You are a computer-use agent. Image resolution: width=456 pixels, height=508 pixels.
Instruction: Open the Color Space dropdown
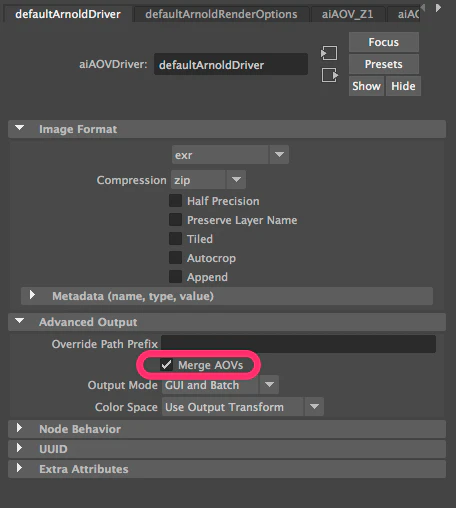[x=243, y=407]
